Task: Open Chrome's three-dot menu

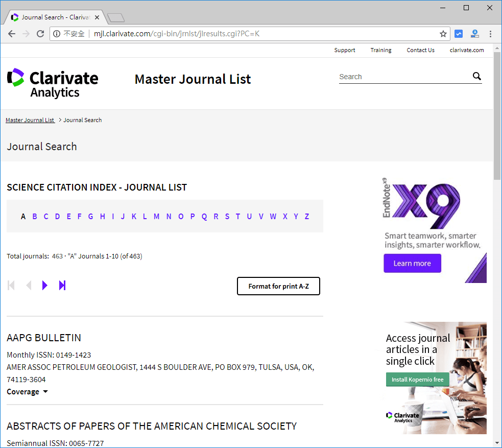Action: 491,34
